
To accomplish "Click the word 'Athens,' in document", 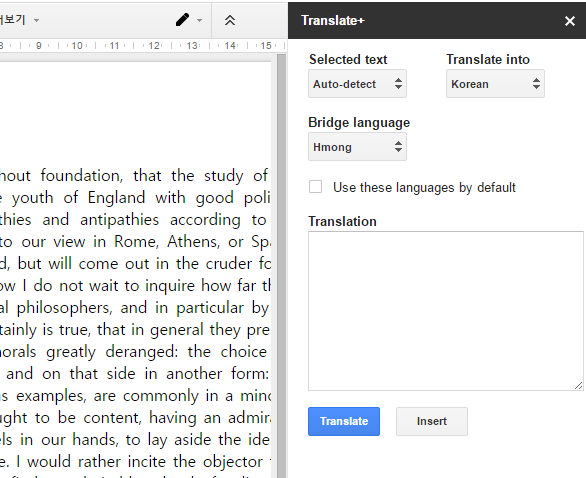I will click(x=193, y=242).
